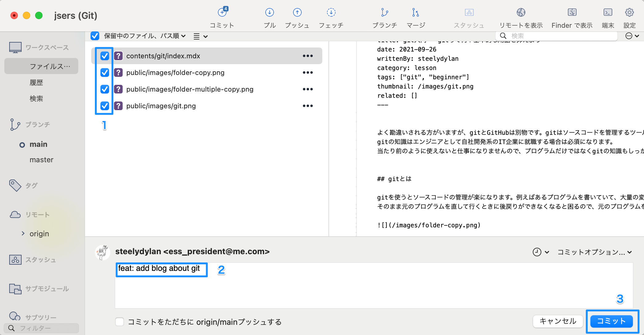The image size is (644, 335).
Task: Open the コミットオプション dropdown
Action: point(594,252)
